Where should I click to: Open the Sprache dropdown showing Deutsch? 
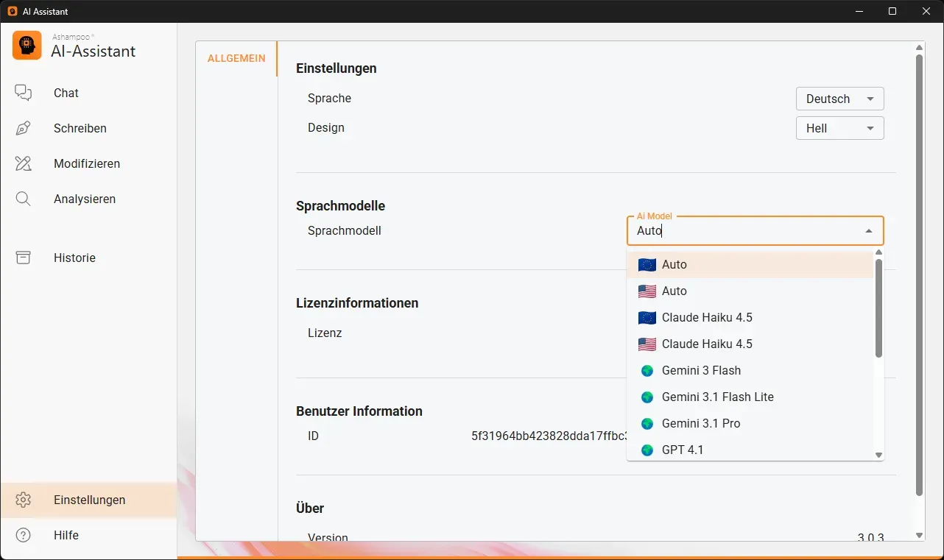(x=839, y=99)
